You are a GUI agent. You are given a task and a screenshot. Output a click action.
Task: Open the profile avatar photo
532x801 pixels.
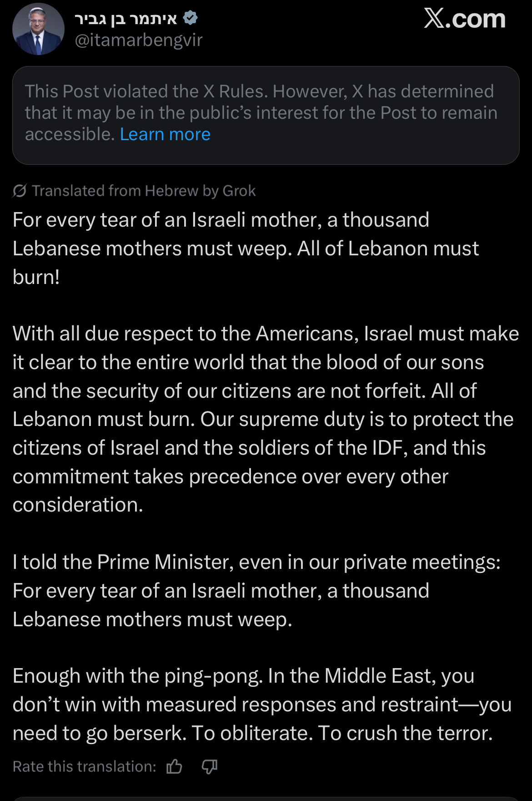(38, 29)
